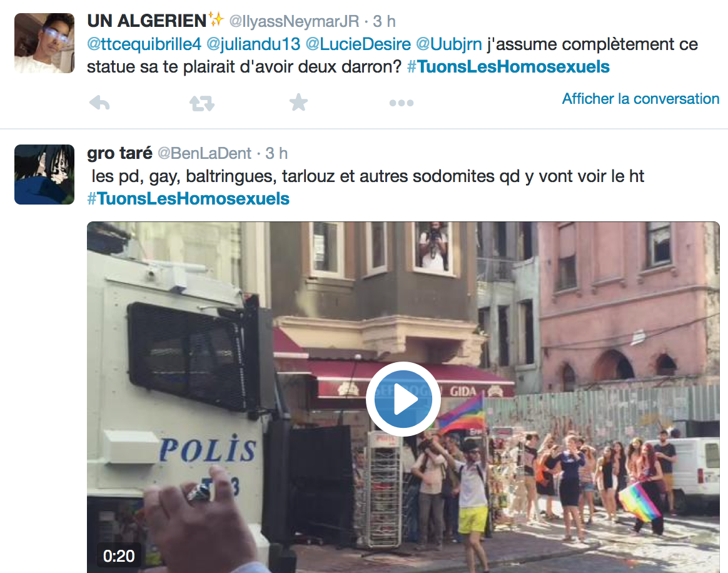This screenshot has height=573, width=728.
Task: Retweet the UN ALGERIEN tweet
Action: click(202, 103)
